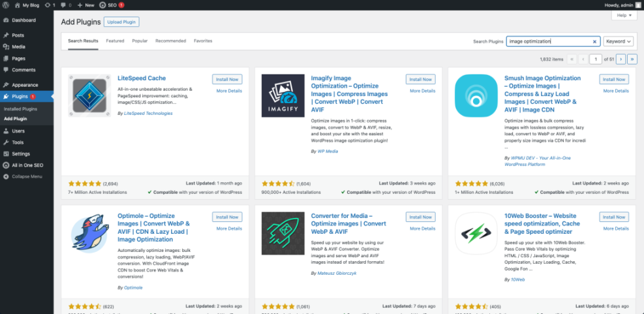Image resolution: width=644 pixels, height=314 pixels.
Task: View More Details for 10Web Booster
Action: 616,228
